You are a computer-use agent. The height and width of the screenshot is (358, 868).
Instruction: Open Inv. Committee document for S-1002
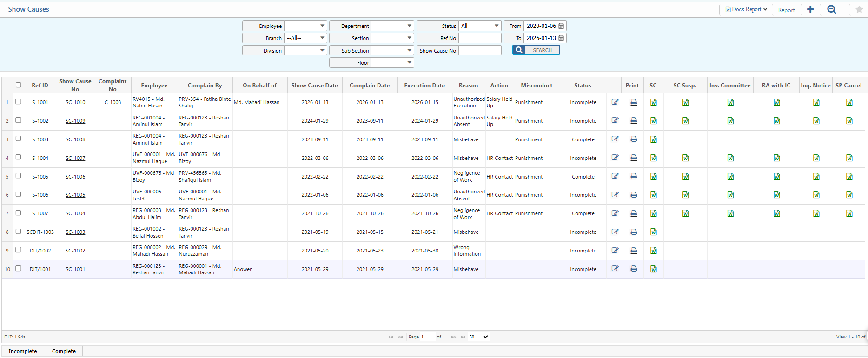click(x=730, y=121)
